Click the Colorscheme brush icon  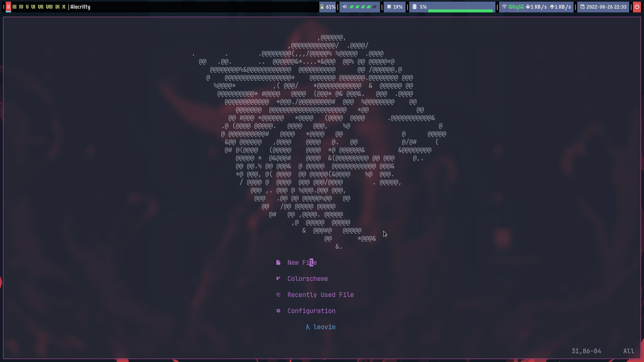tap(278, 279)
